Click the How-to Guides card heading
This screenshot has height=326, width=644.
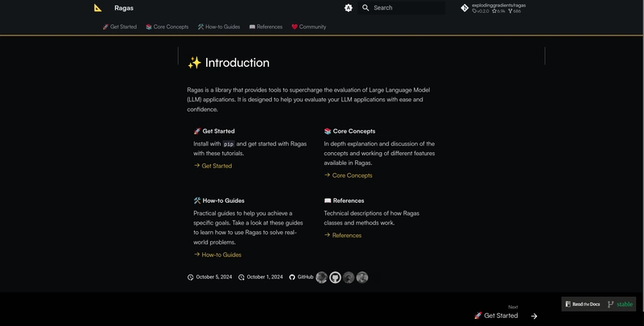click(x=219, y=200)
